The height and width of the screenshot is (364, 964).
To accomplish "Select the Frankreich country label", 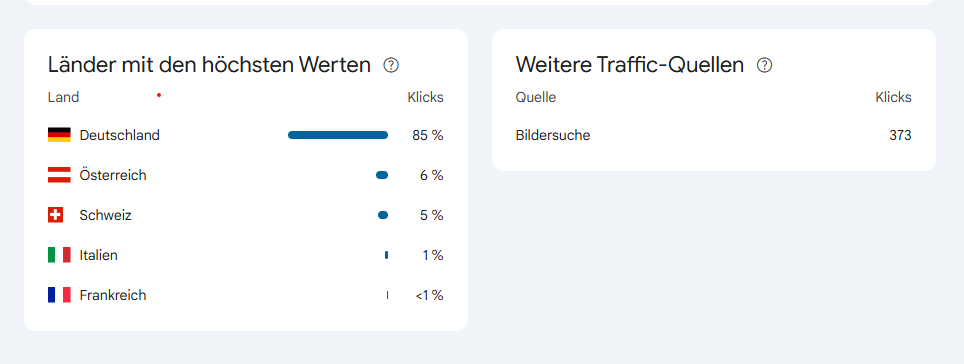I will [113, 295].
